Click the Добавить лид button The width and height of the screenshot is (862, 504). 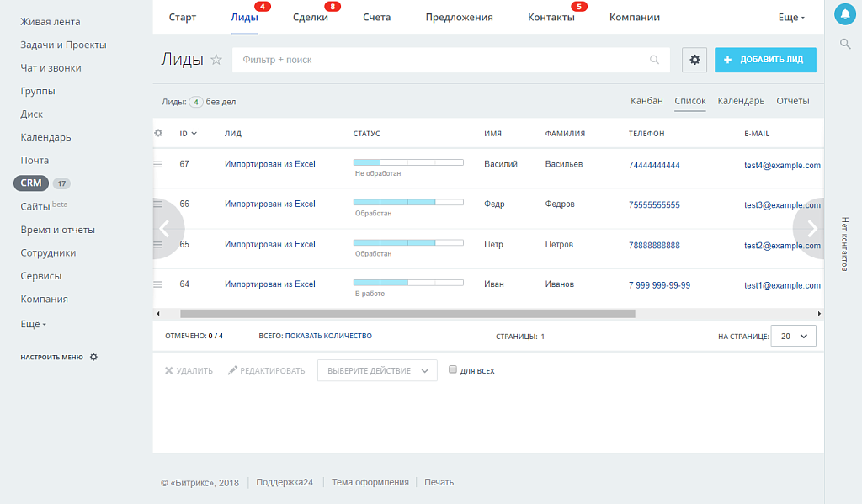(x=764, y=60)
